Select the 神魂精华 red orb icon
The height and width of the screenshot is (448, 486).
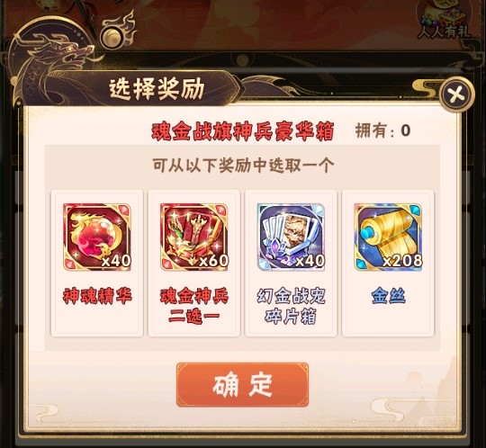97,237
